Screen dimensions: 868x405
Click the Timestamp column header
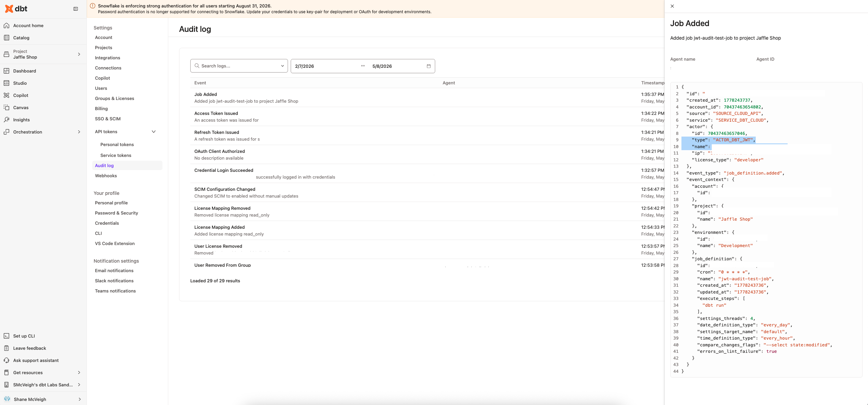[652, 83]
